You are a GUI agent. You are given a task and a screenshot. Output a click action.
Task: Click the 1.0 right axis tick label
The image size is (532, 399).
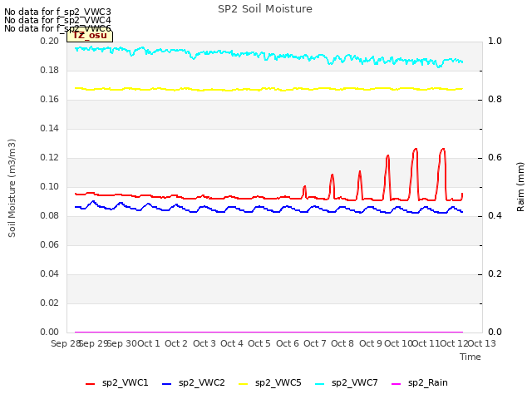pos(495,41)
